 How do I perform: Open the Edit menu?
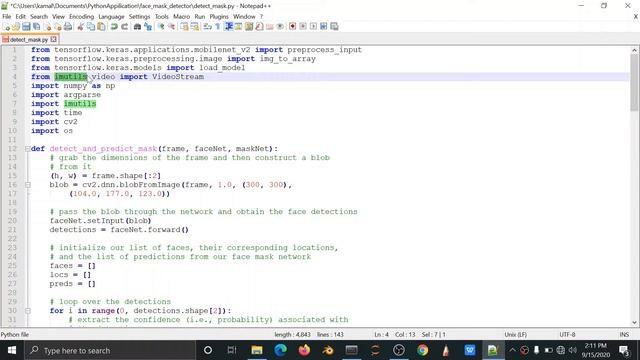coord(20,16)
